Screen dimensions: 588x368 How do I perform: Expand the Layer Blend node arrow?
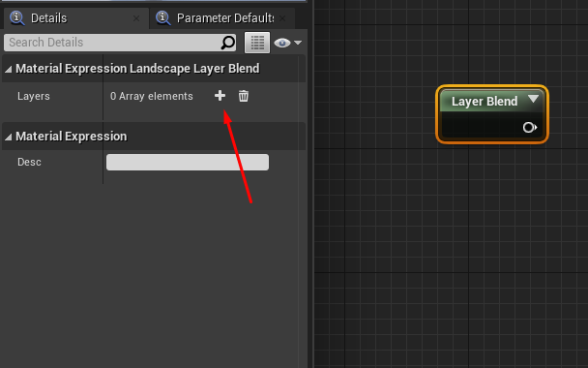(x=533, y=99)
